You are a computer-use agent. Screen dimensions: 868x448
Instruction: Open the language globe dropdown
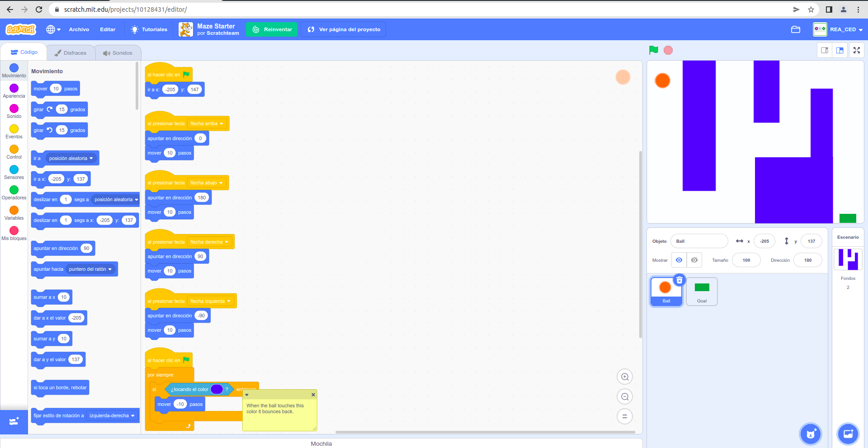tap(53, 29)
